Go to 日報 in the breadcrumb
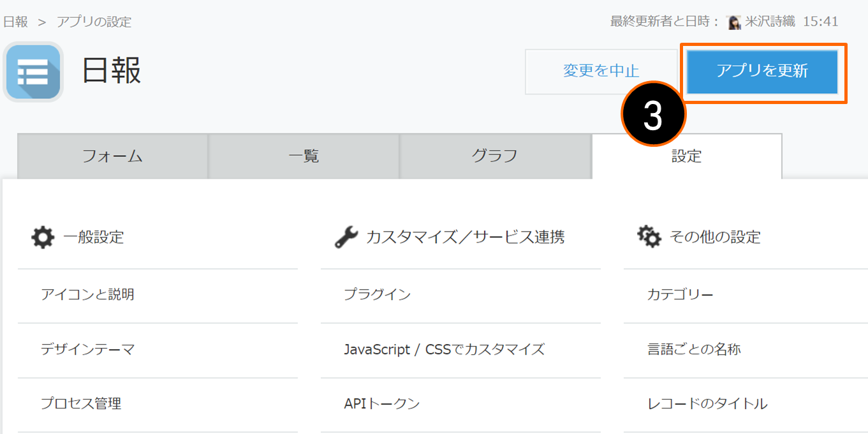 click(15, 22)
